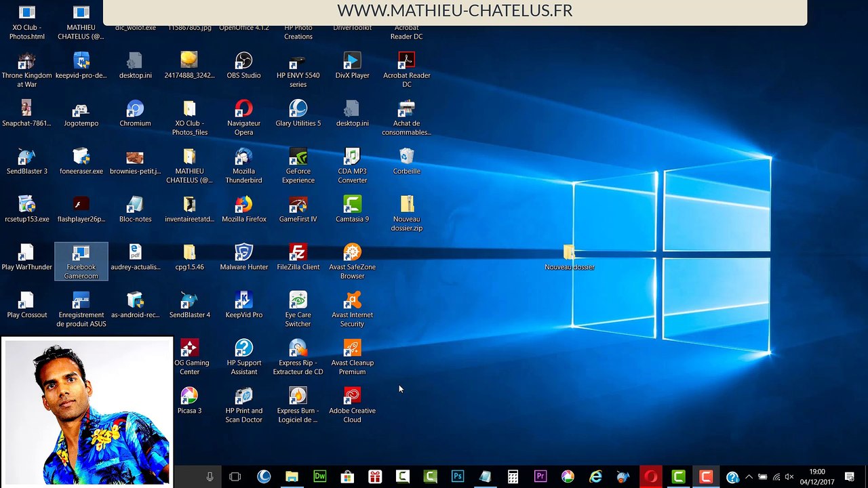Open XO Club - Photos.html desktop file
This screenshot has height=488, width=868.
tap(27, 22)
